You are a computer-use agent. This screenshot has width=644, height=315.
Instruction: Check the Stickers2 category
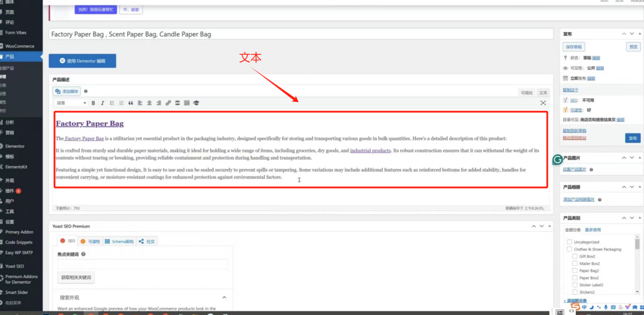pyautogui.click(x=575, y=292)
